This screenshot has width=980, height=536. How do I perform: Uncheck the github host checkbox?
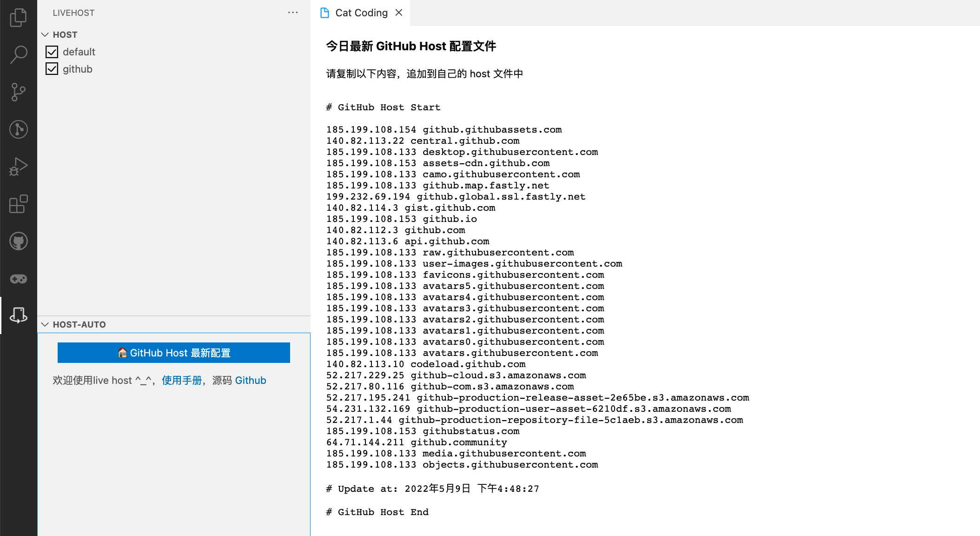(x=52, y=69)
